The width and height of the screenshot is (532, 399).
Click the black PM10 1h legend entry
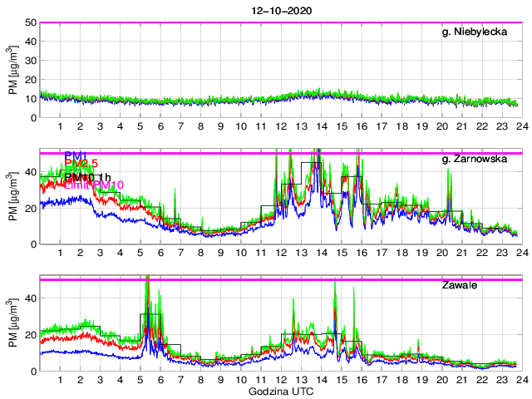(86, 176)
